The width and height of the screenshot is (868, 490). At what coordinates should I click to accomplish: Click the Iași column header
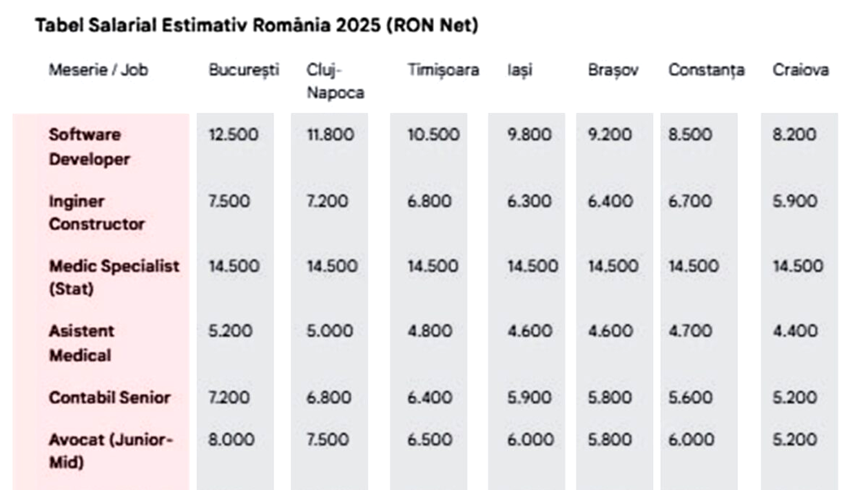point(519,70)
